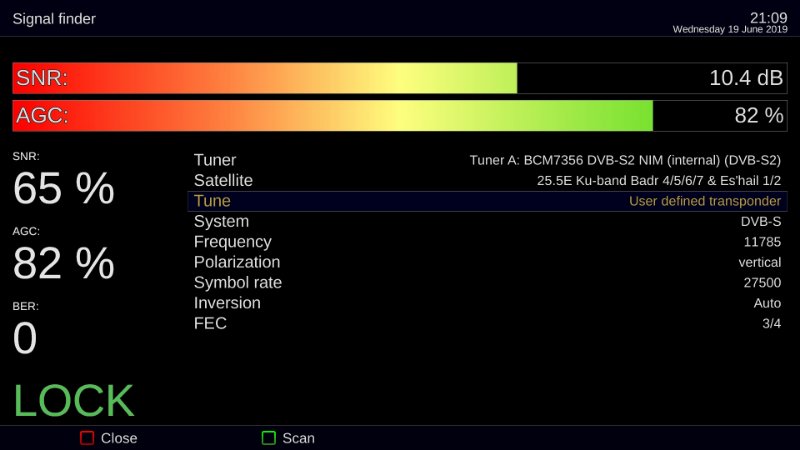
Task: Select the highlighted Tune row
Action: tap(487, 201)
